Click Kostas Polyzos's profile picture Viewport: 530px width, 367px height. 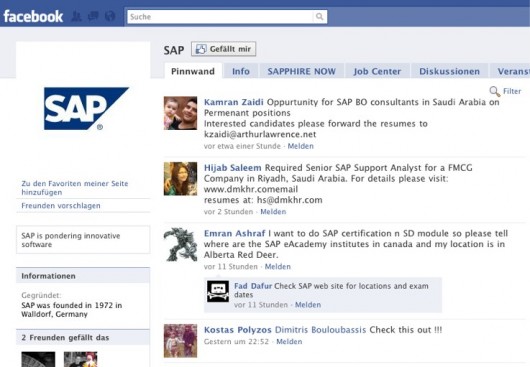(180, 341)
